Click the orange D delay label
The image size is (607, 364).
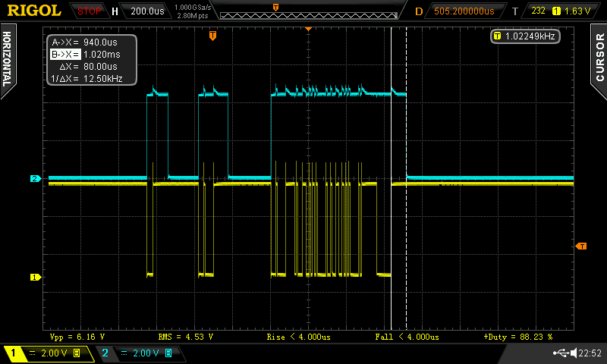[x=419, y=11]
